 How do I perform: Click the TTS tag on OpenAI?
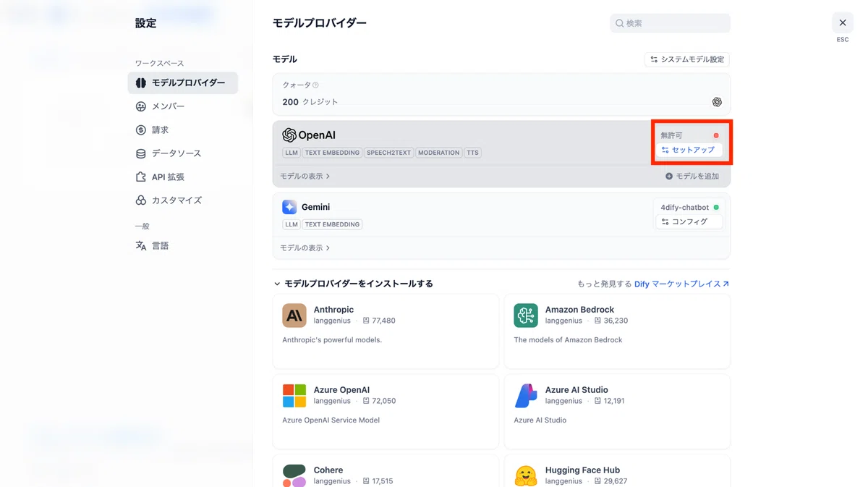(472, 153)
